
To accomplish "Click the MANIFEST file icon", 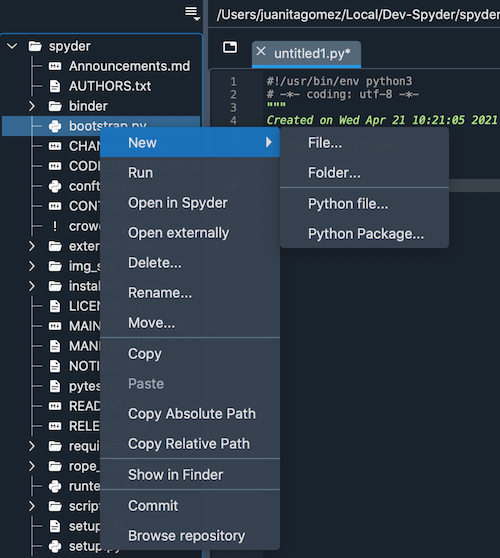I will coord(55,346).
